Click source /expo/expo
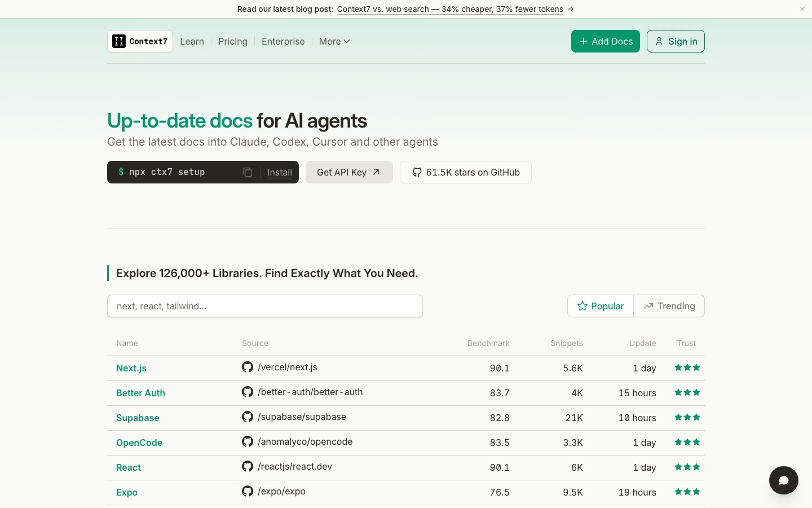Screen dimensions: 812x508 (x=281, y=491)
